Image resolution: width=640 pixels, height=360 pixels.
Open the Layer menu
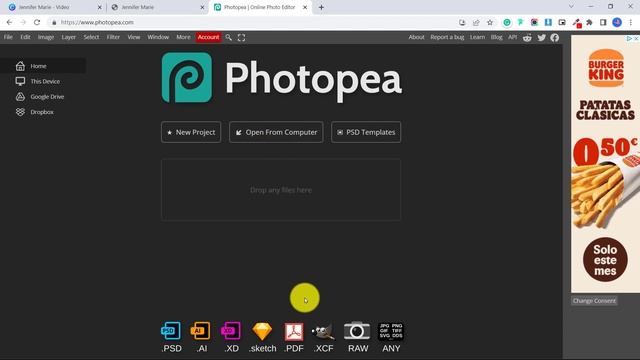tap(69, 37)
